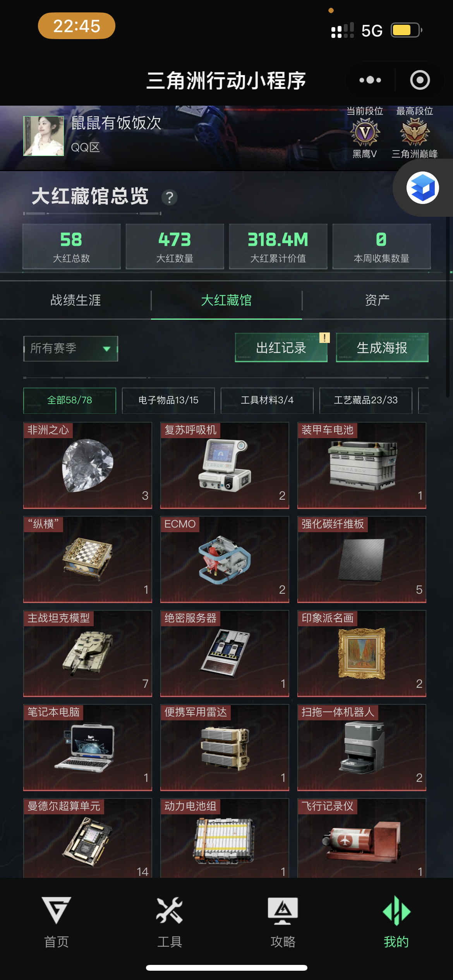Click the question mark help icon

pyautogui.click(x=170, y=197)
